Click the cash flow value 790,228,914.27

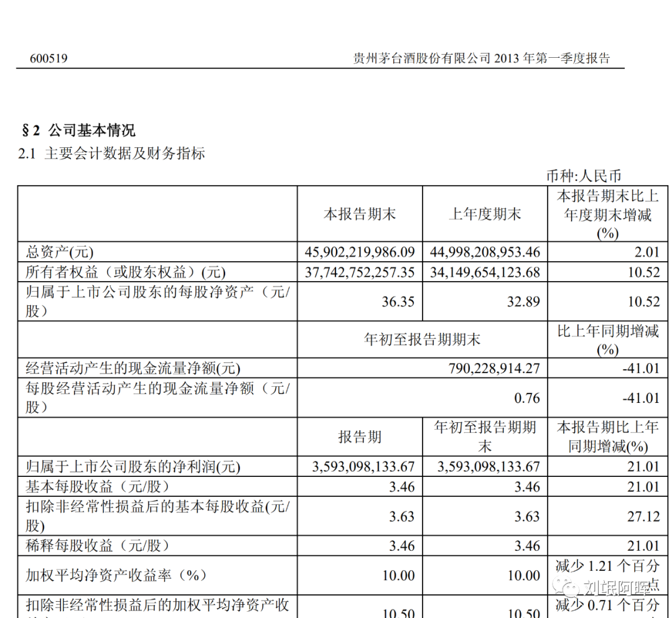click(494, 368)
